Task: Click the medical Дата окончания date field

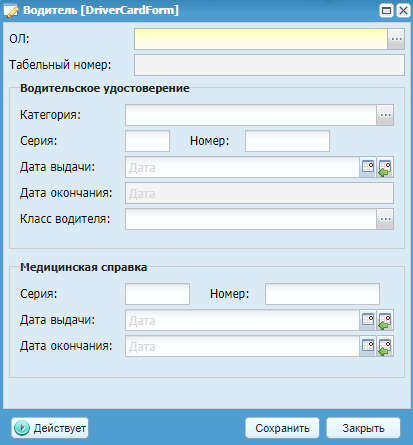Action: (242, 346)
